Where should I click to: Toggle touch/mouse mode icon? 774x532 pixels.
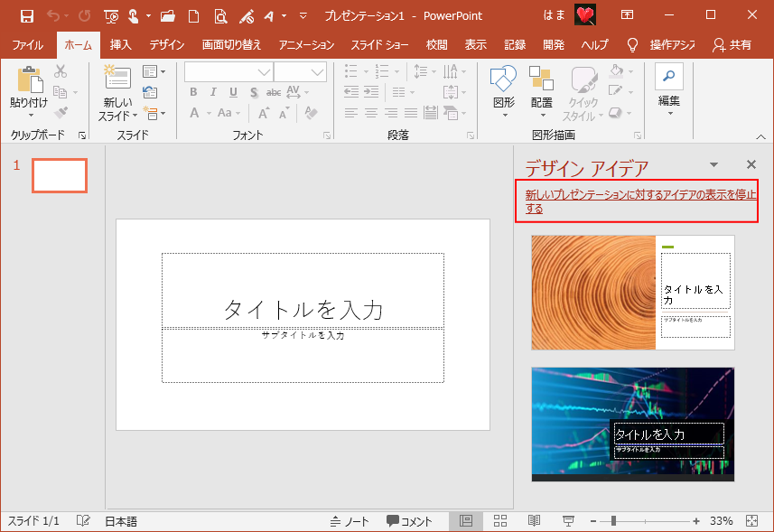[x=134, y=16]
